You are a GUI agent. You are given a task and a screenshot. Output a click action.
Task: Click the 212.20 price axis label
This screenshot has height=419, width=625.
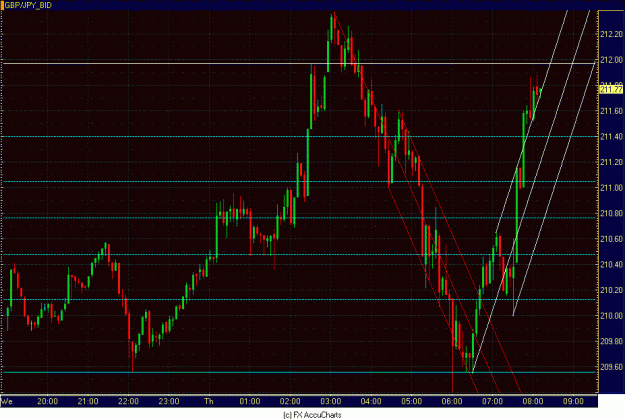[x=611, y=34]
